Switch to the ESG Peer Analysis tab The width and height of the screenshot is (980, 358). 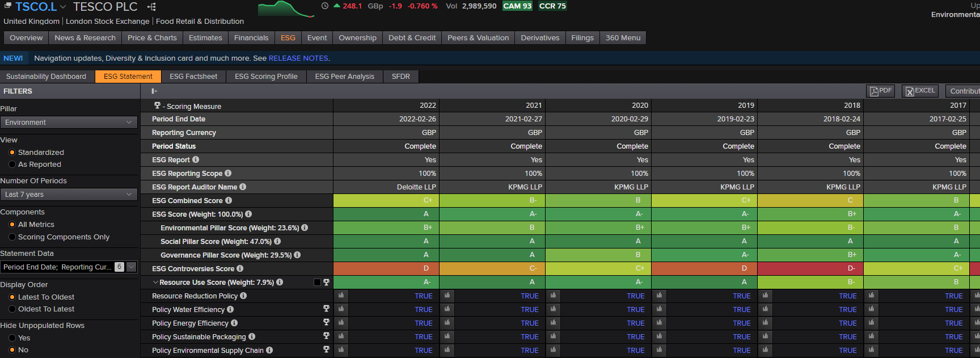[x=344, y=77]
